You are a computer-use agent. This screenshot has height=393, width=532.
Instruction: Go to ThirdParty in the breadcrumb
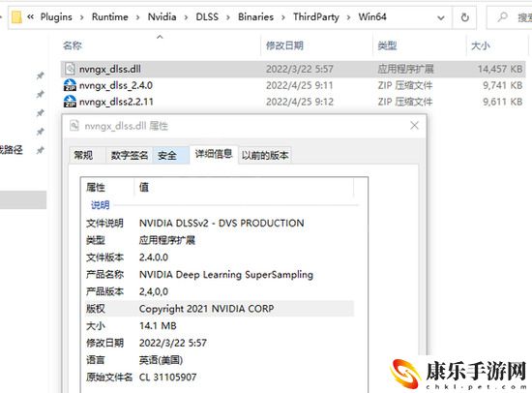click(x=316, y=17)
